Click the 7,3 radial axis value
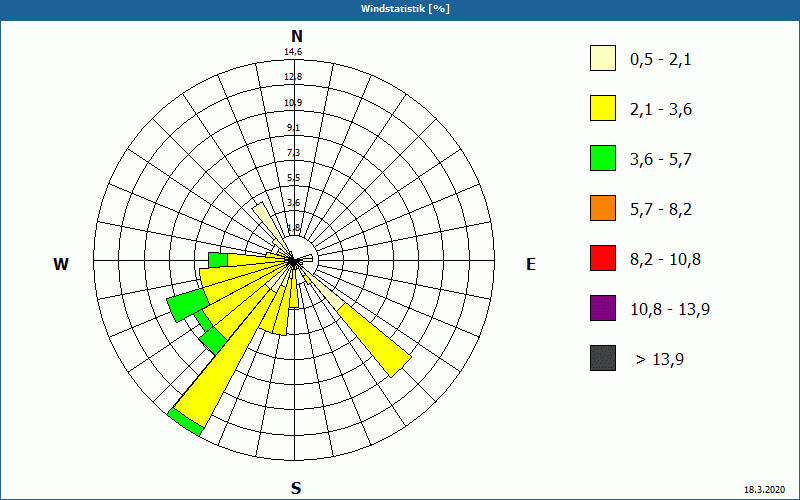This screenshot has width=800, height=500. 293,153
